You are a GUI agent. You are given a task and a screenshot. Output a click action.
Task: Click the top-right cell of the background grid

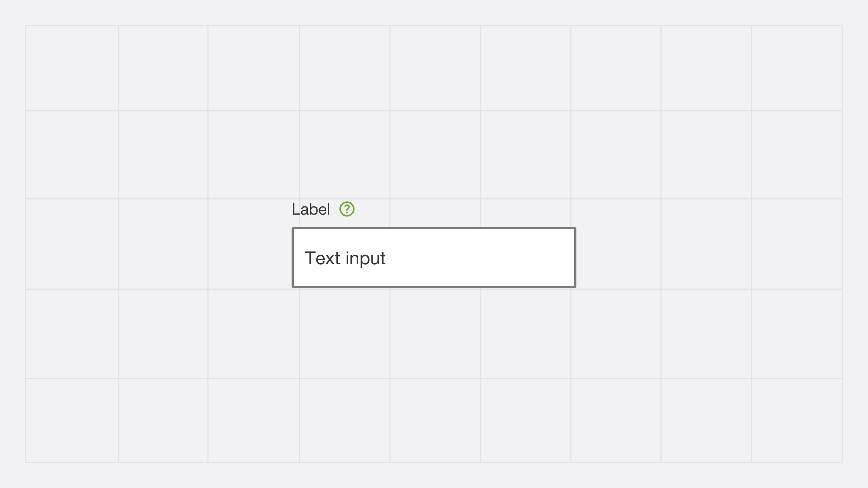pos(797,68)
